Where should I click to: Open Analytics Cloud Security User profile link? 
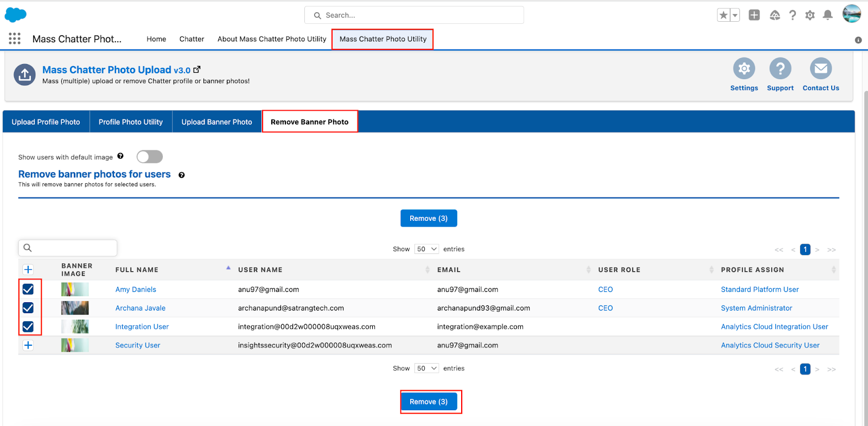click(770, 345)
